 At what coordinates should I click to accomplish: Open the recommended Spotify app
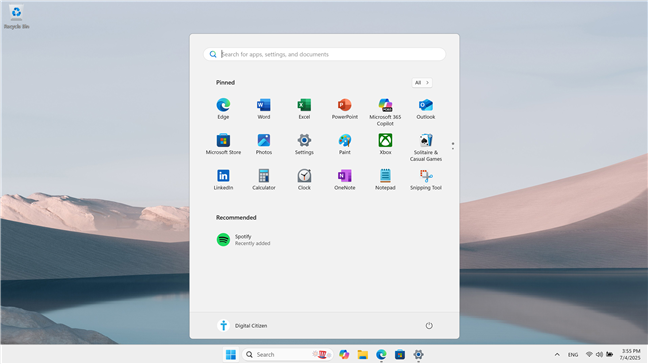244,240
